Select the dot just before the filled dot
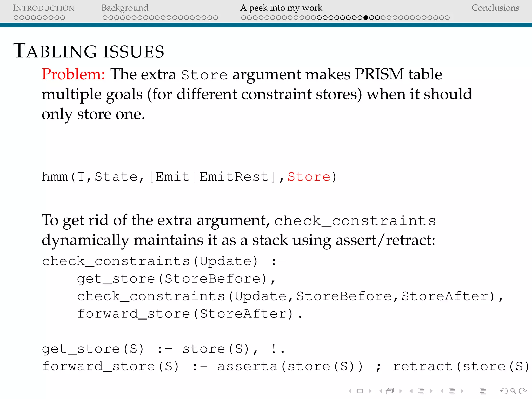 pos(360,18)
